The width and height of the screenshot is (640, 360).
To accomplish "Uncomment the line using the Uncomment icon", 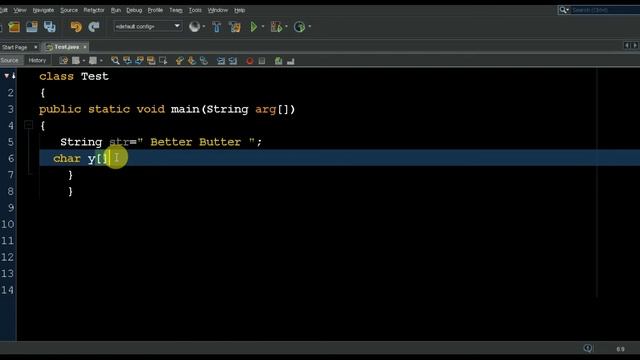I will click(x=291, y=61).
